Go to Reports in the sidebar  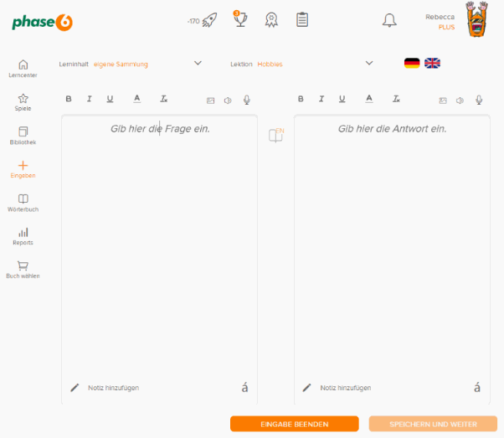tap(23, 236)
